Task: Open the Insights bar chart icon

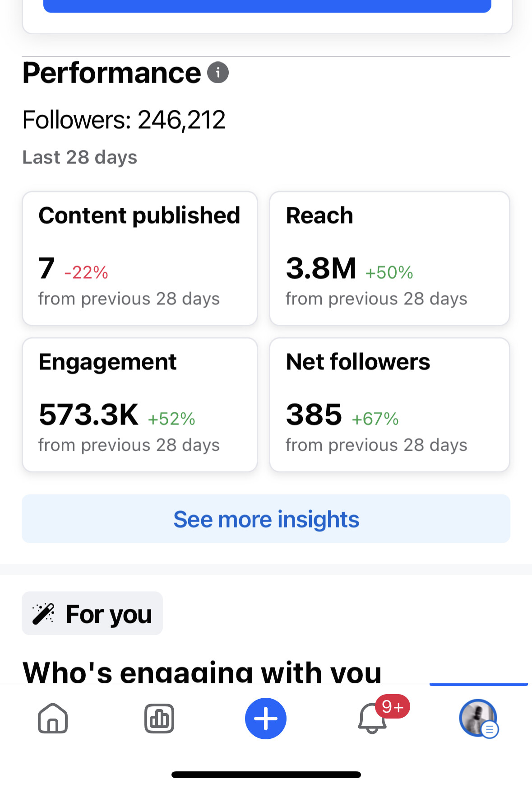Action: tap(159, 718)
